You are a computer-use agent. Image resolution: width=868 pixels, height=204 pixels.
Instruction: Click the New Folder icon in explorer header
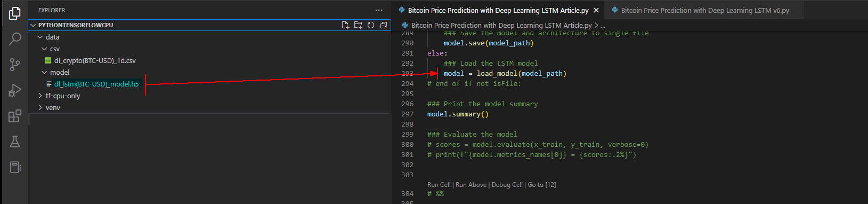coord(358,25)
